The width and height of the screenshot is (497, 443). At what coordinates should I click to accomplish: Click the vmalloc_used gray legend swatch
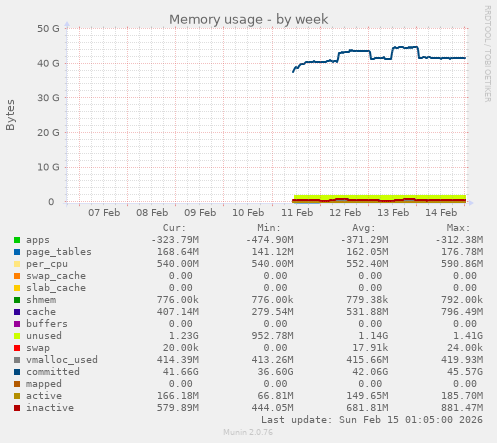click(x=17, y=360)
